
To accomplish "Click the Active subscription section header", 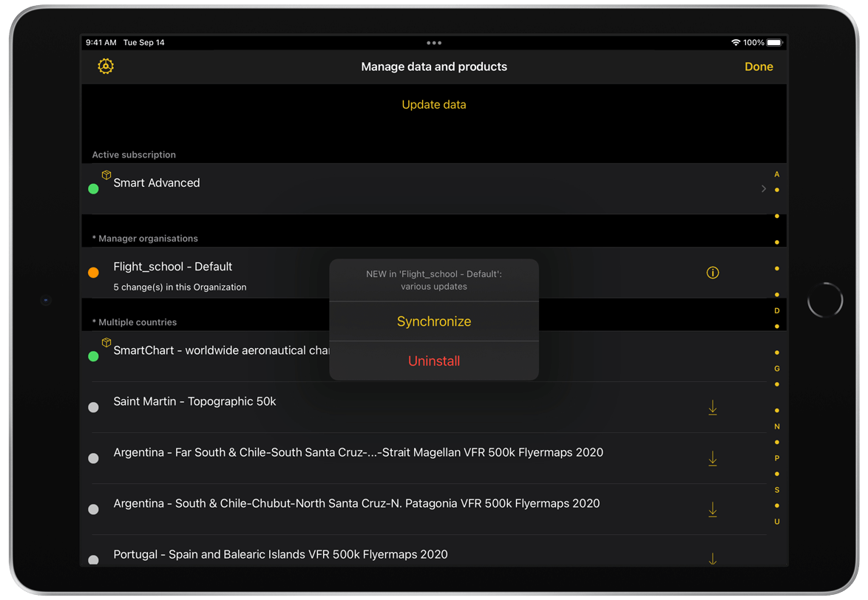I will [134, 155].
